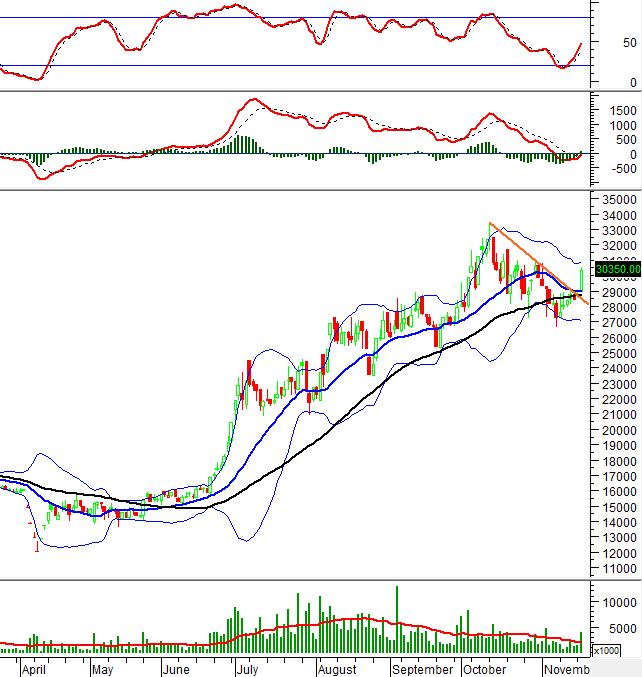Select the 50 level on oscillator axis
This screenshot has height=677, width=642.
click(x=629, y=43)
